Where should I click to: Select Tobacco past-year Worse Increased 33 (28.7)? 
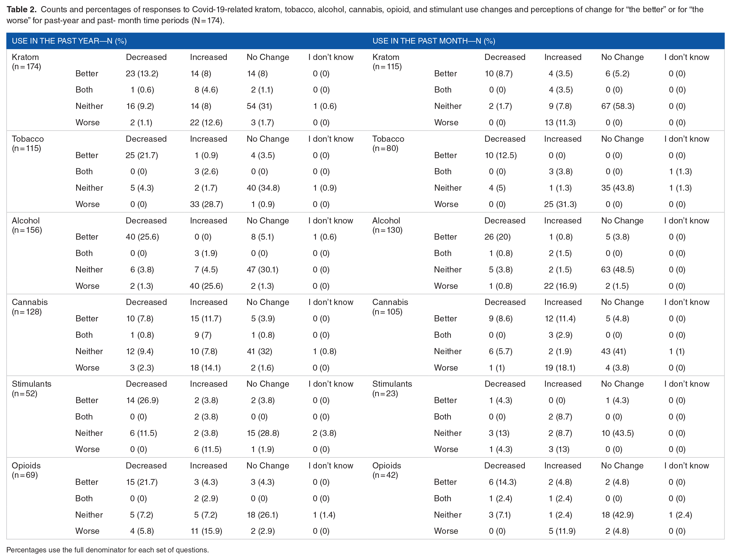point(206,204)
